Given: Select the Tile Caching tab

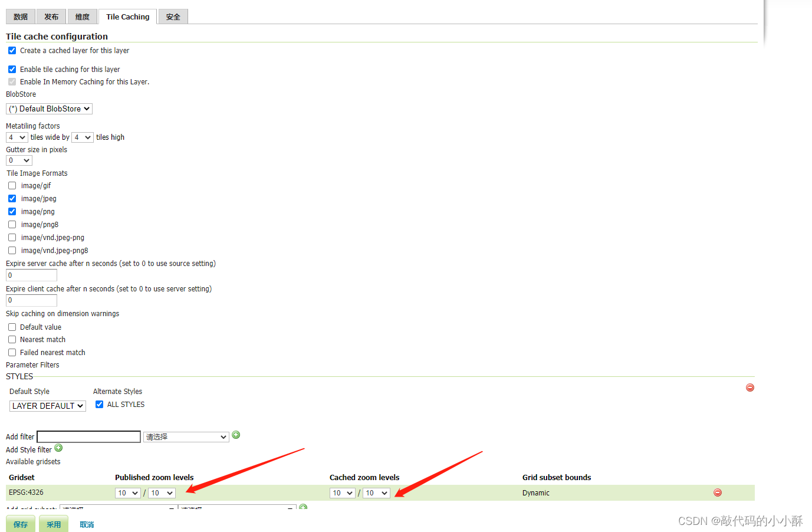Looking at the screenshot, I should [127, 17].
